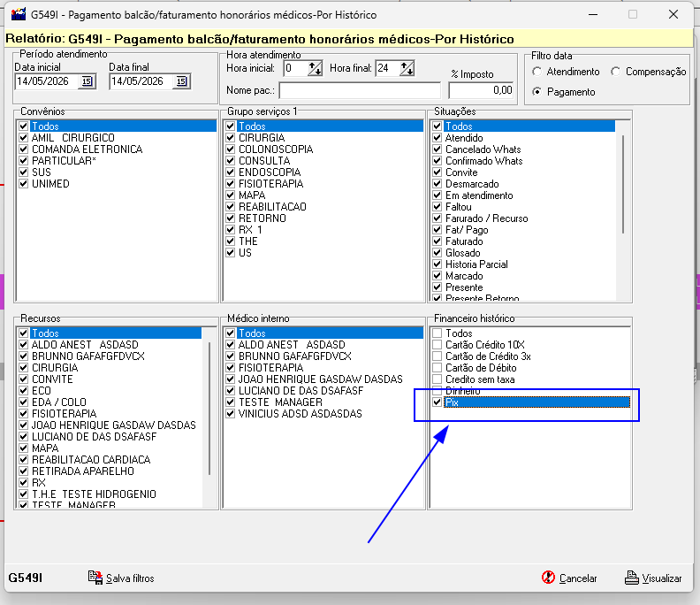The image size is (700, 605).
Task: Toggle Cancelado Whats situation checkbox
Action: (x=437, y=149)
